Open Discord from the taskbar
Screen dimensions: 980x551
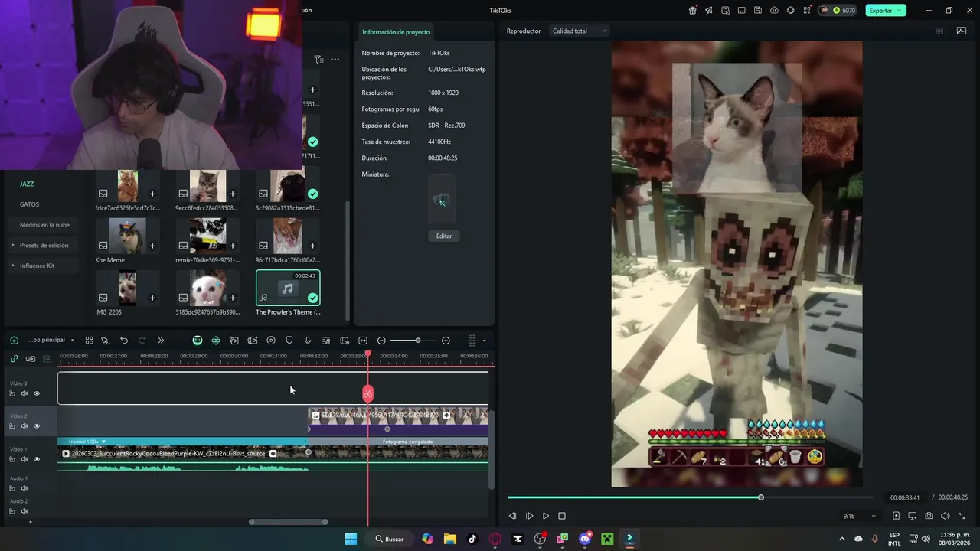585,539
